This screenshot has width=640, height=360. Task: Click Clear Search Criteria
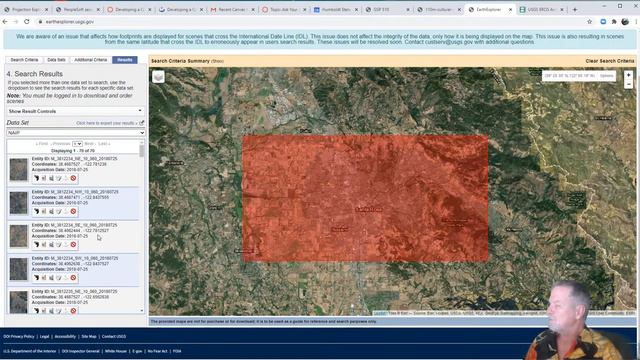(610, 61)
